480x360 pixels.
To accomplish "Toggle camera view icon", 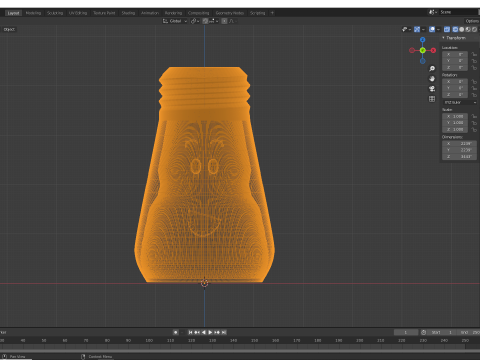I will tap(432, 89).
